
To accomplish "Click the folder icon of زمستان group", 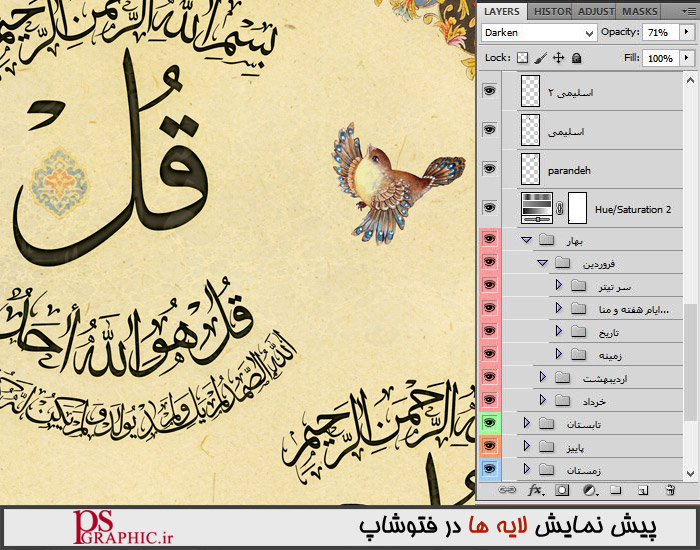I will click(546, 469).
